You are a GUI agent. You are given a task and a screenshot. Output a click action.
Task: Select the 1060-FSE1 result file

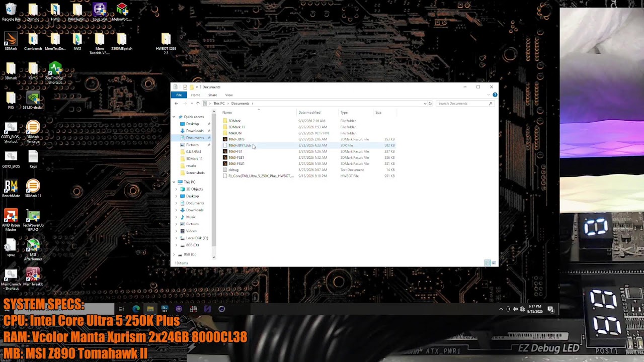pos(309,157)
